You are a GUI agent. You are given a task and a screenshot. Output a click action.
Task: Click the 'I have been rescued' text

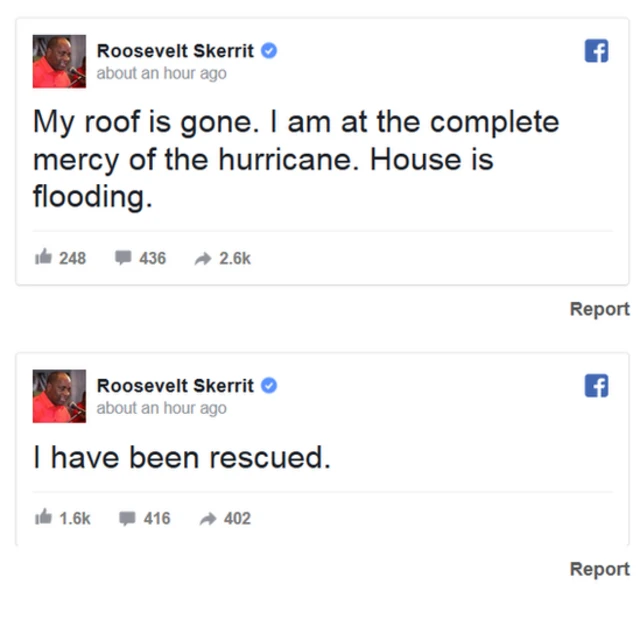click(x=181, y=458)
